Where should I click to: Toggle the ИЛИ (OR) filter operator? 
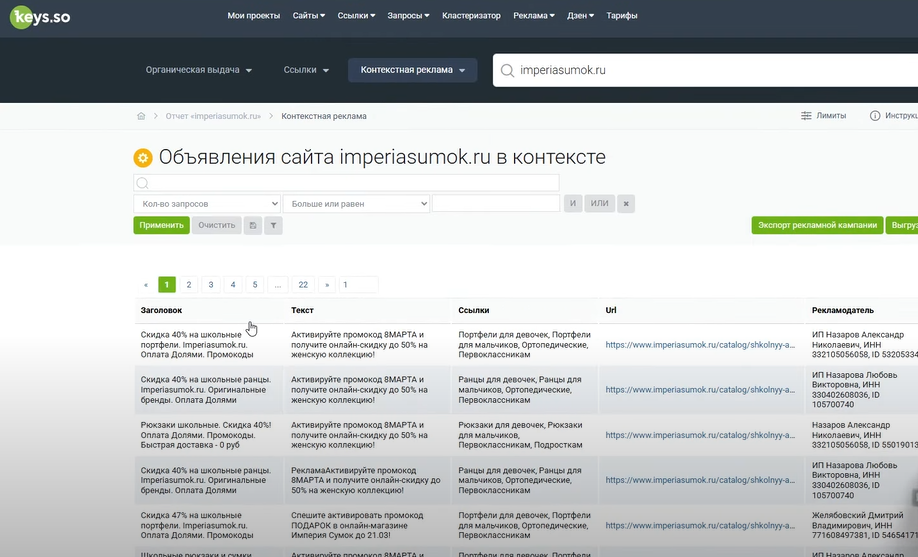click(599, 203)
